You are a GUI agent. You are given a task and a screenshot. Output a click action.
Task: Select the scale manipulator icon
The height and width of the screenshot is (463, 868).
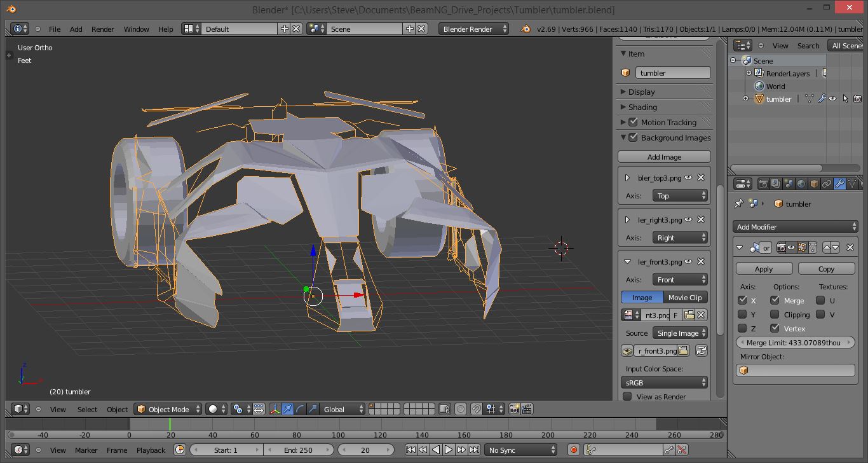point(313,409)
